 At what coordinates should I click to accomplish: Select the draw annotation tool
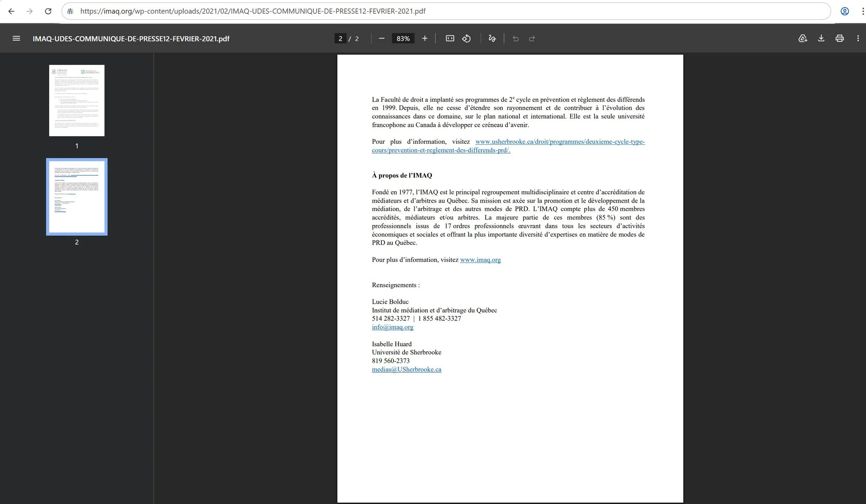[492, 38]
